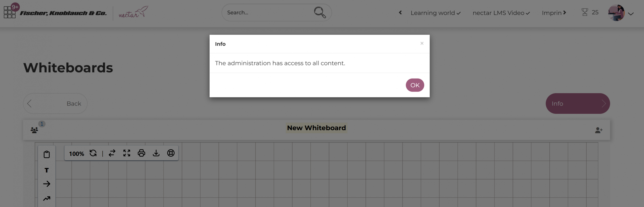Image resolution: width=644 pixels, height=207 pixels.
Task: Click the search magnifier icon
Action: pos(319,12)
